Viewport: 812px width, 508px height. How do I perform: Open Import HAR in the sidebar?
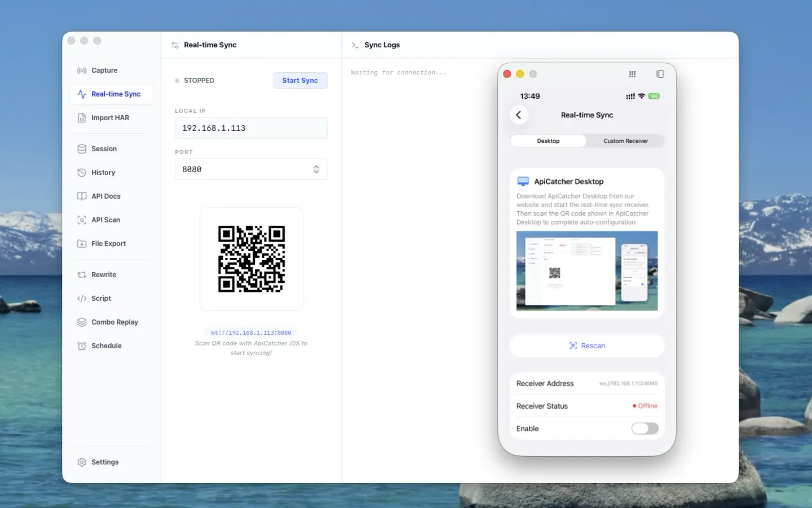tap(111, 118)
